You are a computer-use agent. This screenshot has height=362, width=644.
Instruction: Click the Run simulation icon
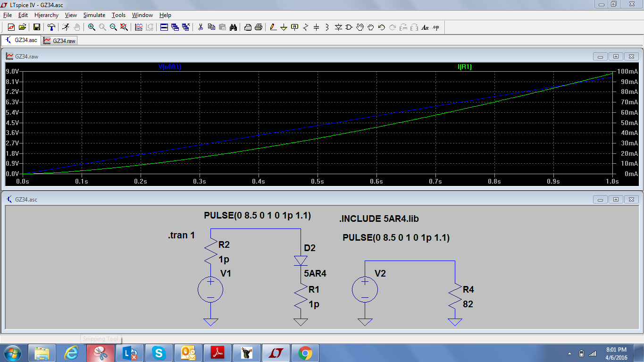tap(66, 27)
